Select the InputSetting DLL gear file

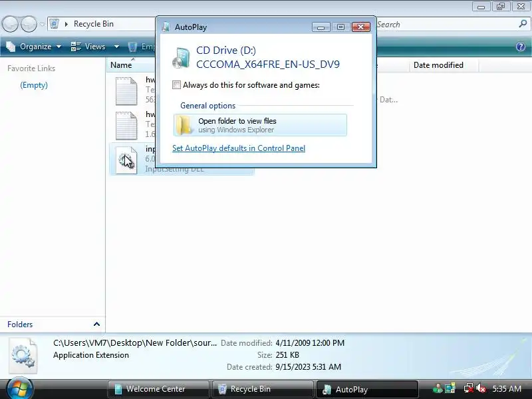pyautogui.click(x=126, y=160)
